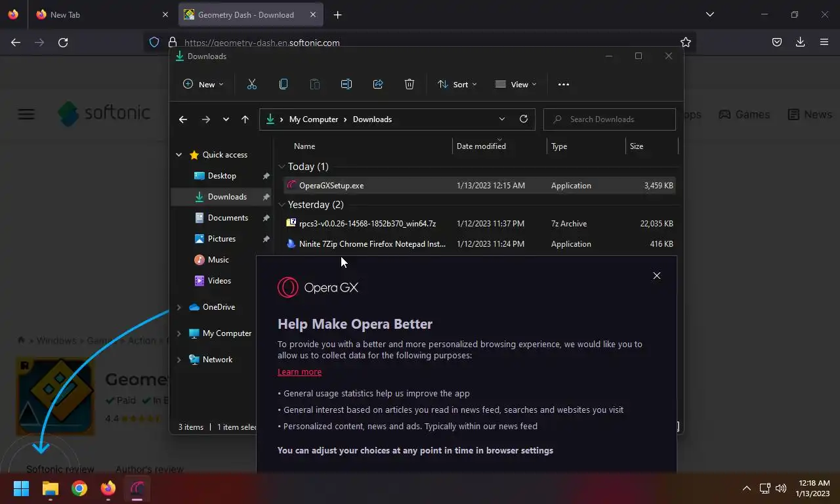The height and width of the screenshot is (504, 840).
Task: Click My Computer in address breadcrumb
Action: [x=314, y=119]
